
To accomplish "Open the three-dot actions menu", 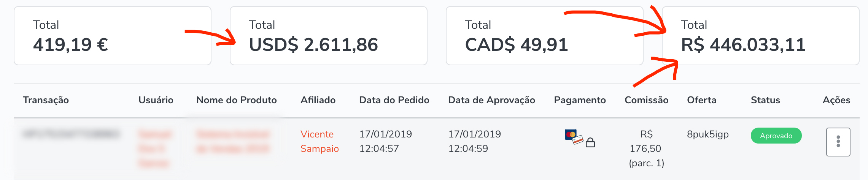I will click(x=838, y=142).
